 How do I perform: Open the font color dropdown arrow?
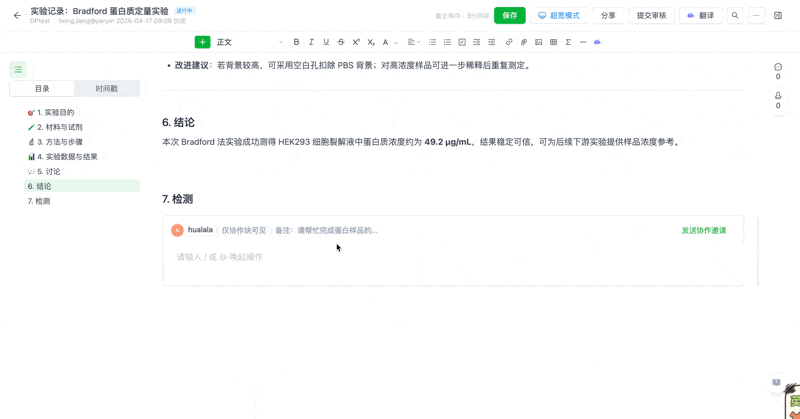coord(396,43)
